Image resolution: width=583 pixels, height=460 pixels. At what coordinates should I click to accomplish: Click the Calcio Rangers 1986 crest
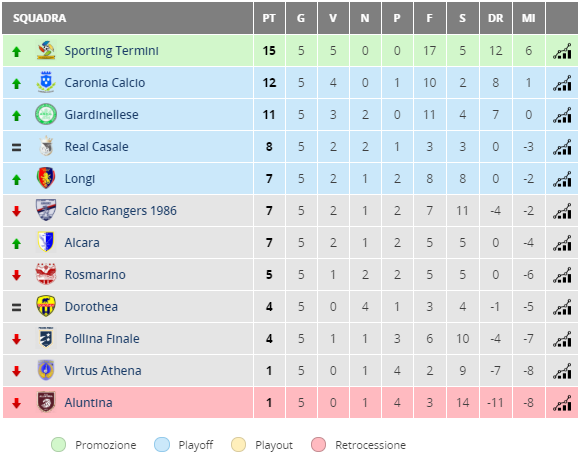coord(46,210)
